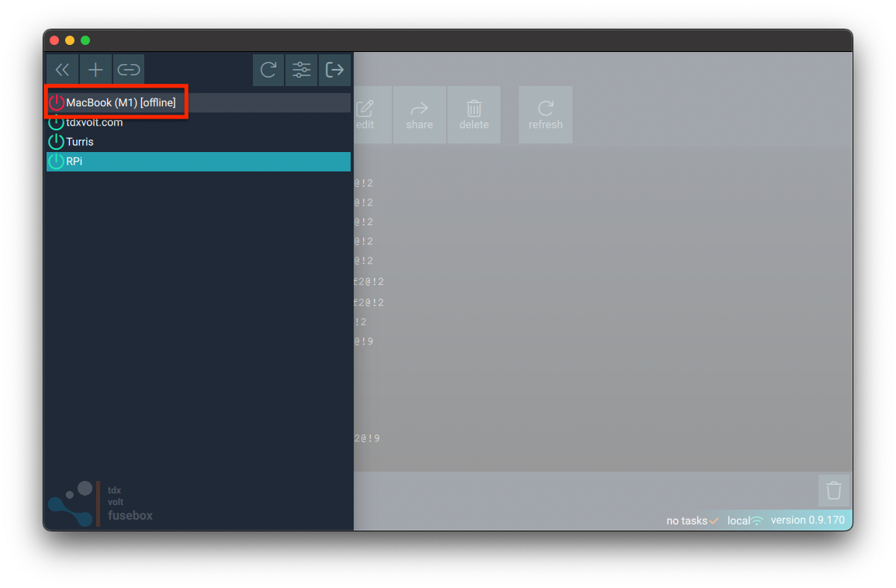Select the Turris entry
The width and height of the screenshot is (896, 588).
click(199, 142)
